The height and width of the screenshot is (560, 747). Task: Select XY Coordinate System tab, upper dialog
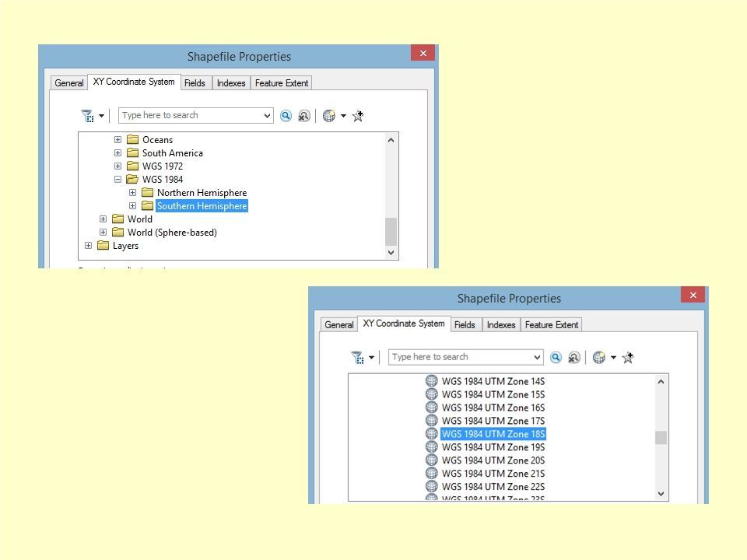[x=134, y=82]
